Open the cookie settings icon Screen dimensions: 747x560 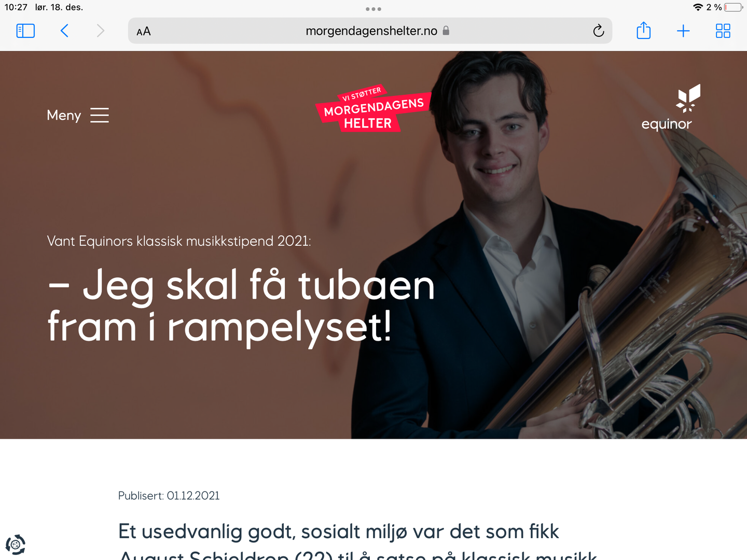tap(16, 544)
